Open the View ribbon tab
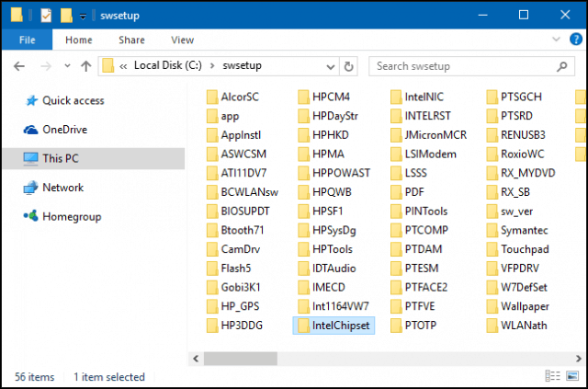 point(182,40)
